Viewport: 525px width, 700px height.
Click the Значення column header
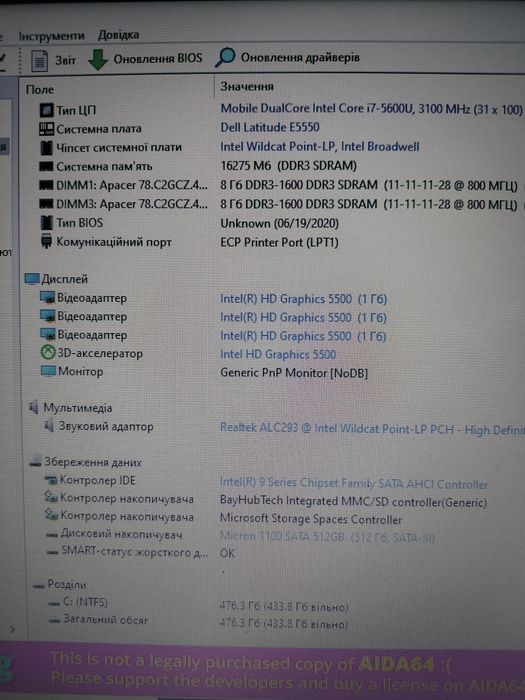247,87
